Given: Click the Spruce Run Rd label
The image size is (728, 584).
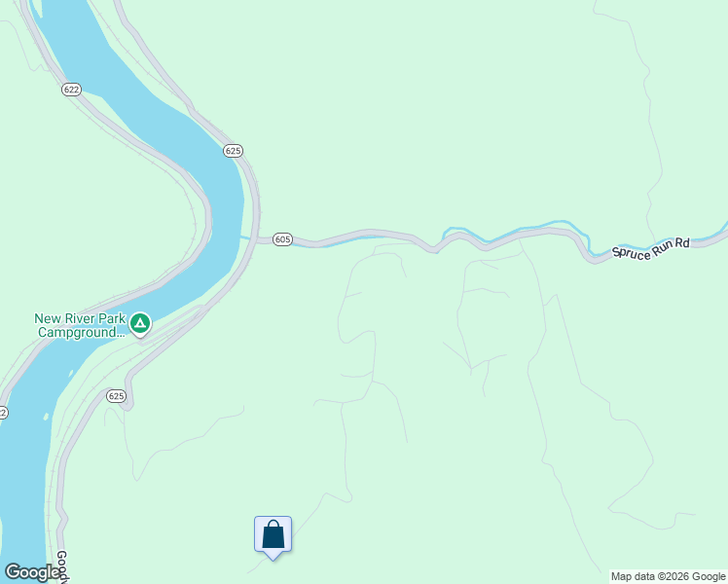Looking at the screenshot, I should click(x=650, y=248).
